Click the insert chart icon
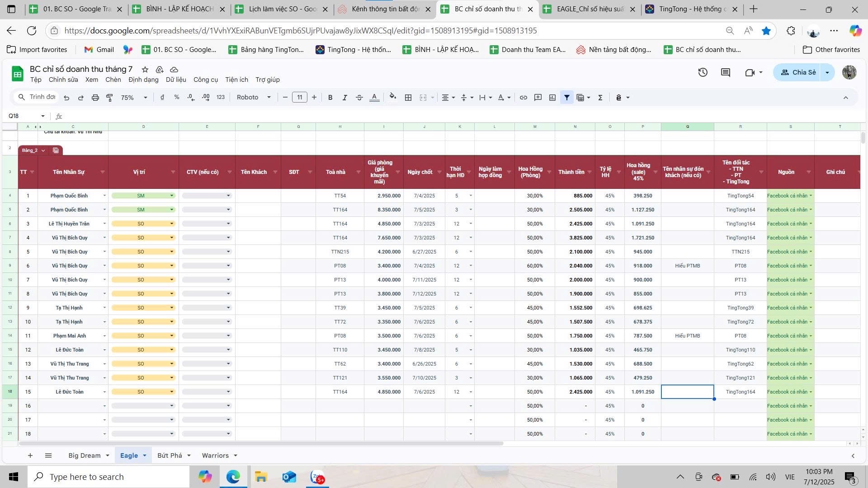The image size is (868, 488). [x=552, y=98]
